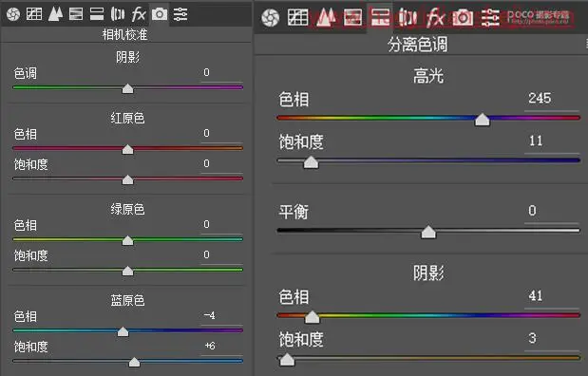Screen dimensions: 588x376
Task: Open fx Effects icon in right 分离色调 panel
Action: 435,18
